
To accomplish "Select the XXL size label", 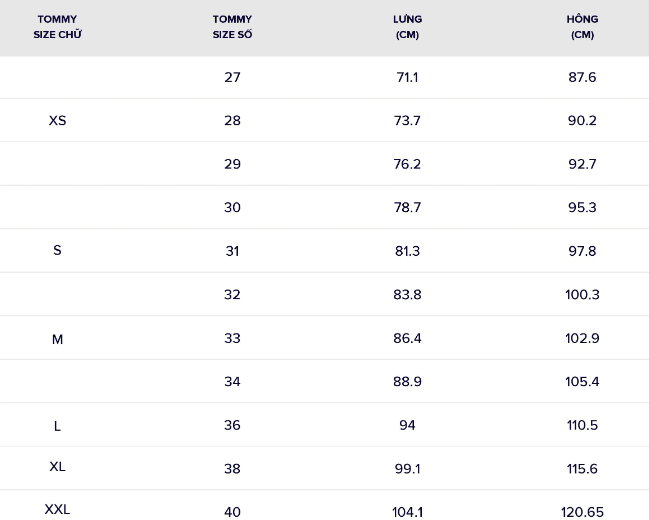I will point(57,509).
